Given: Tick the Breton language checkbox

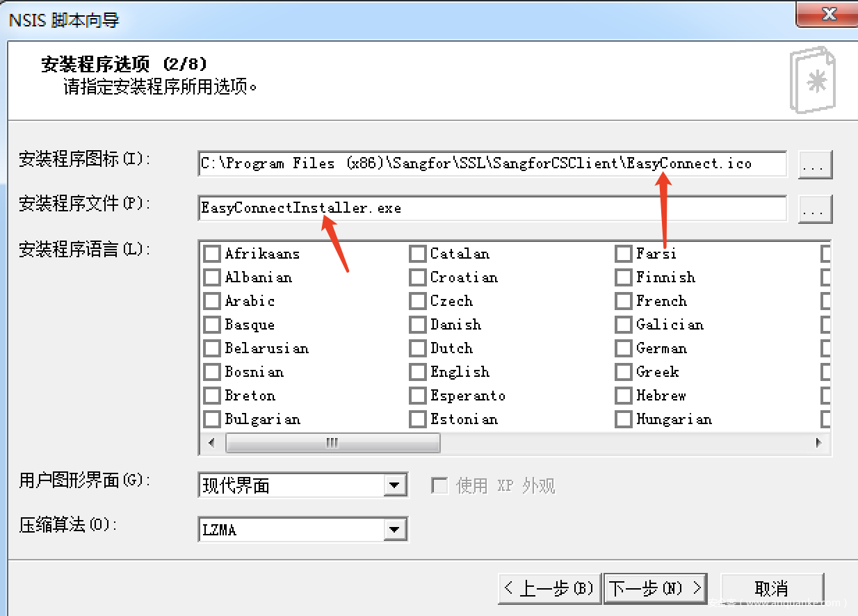Looking at the screenshot, I should [x=212, y=396].
